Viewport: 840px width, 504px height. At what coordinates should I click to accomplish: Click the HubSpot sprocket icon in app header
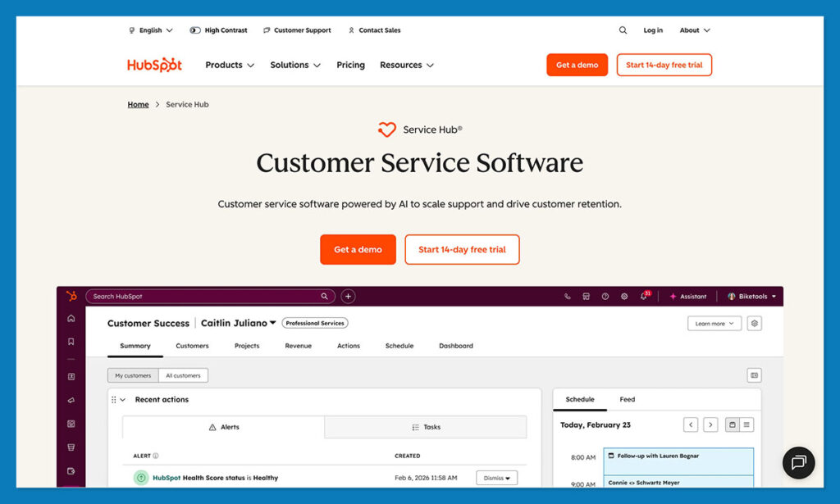click(71, 296)
